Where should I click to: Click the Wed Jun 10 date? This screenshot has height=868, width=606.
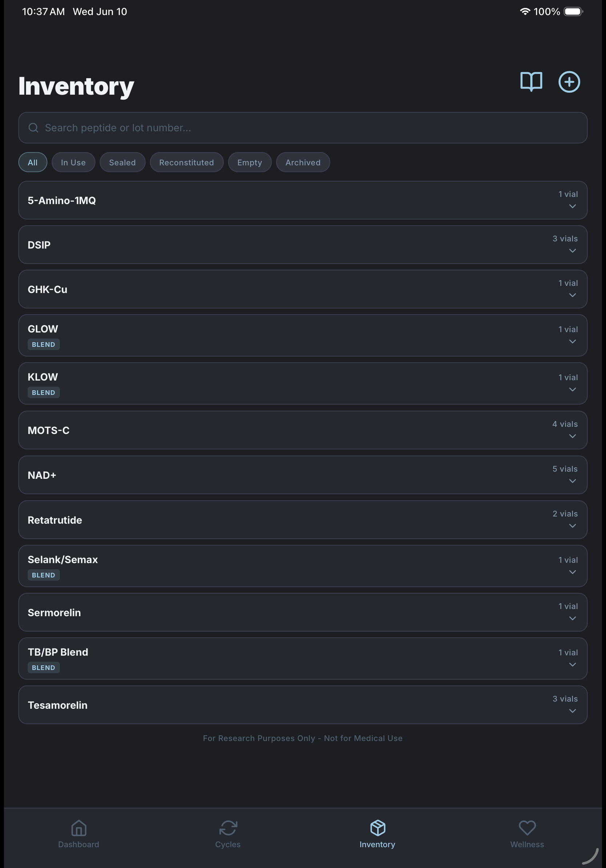click(x=100, y=12)
